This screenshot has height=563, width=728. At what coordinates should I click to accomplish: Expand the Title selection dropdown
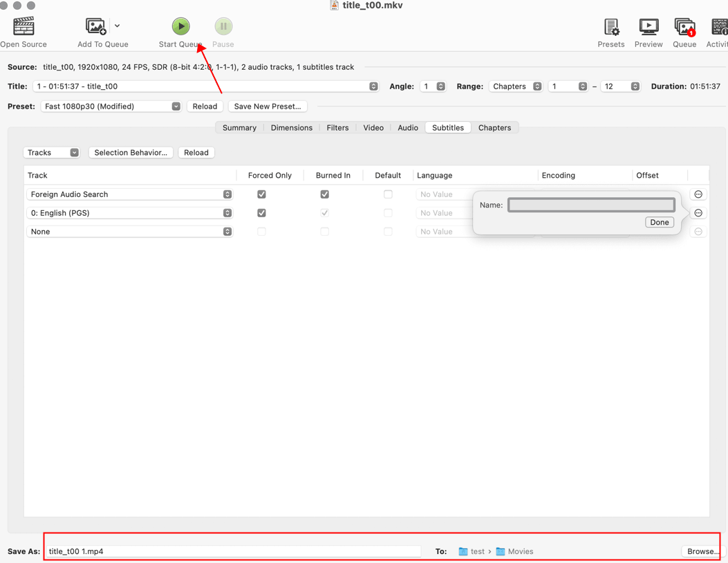tap(205, 86)
